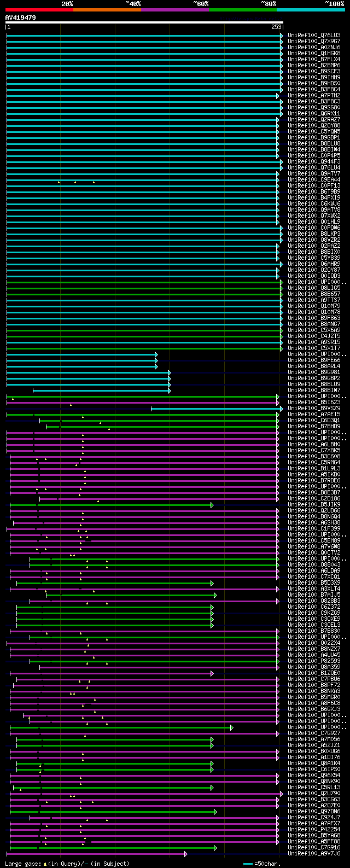
Task: Select hit label UniRef100_B9VSZ9
Action: coord(314,409)
